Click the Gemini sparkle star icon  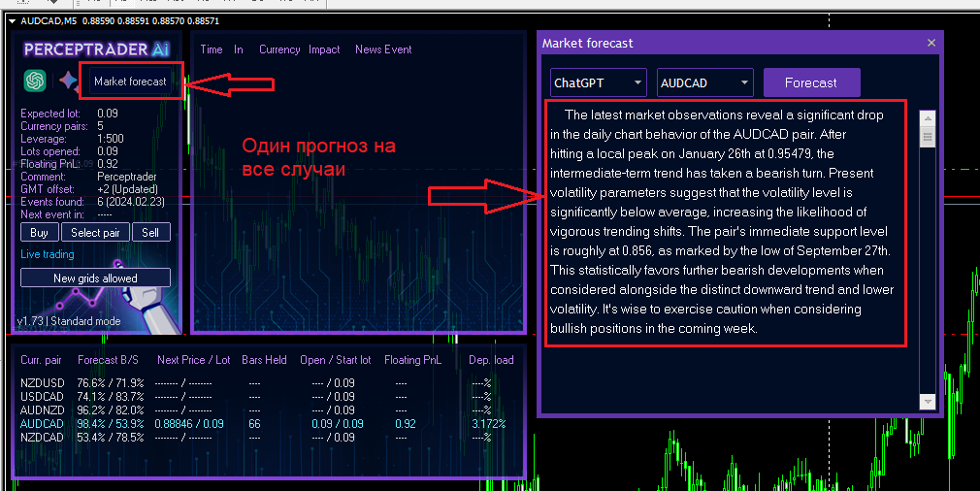tap(68, 81)
